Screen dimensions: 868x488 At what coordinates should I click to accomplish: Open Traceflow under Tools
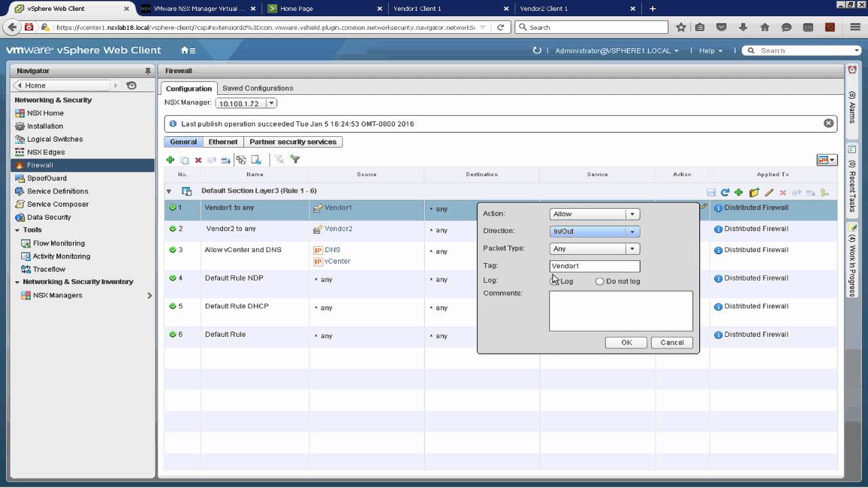pos(49,269)
